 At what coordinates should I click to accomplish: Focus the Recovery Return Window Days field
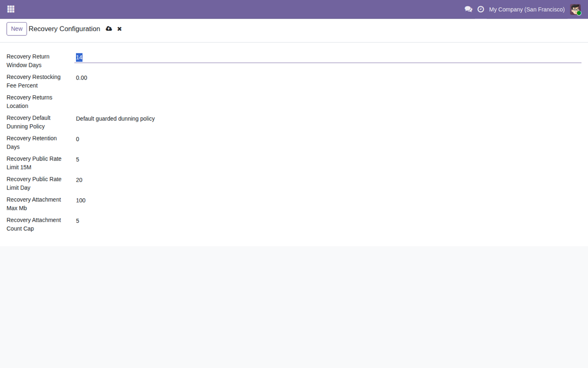tap(328, 57)
